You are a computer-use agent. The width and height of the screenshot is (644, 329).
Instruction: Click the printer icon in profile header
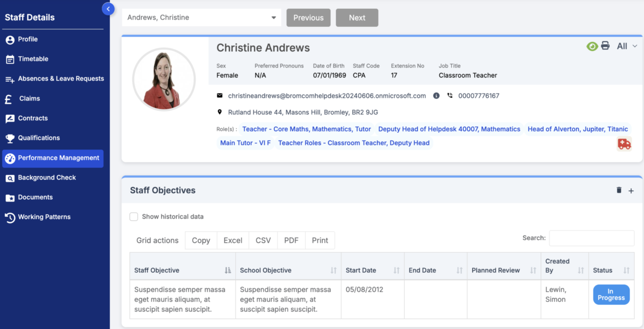click(605, 46)
